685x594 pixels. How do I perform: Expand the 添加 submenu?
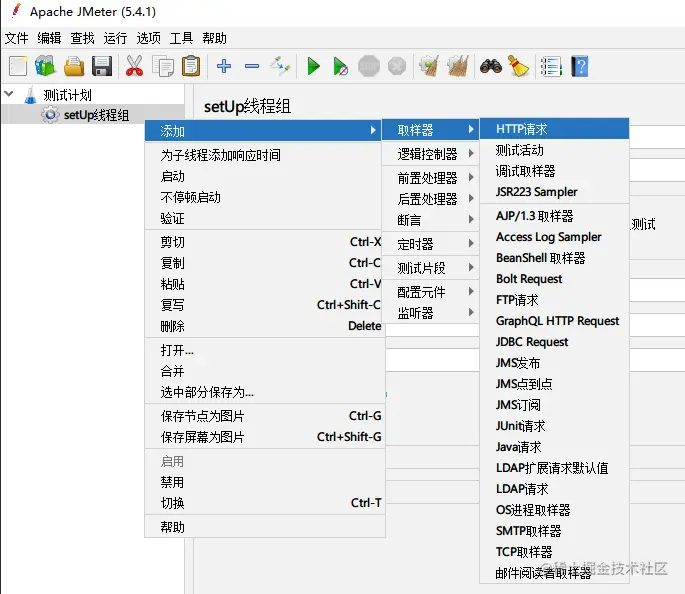[263, 131]
